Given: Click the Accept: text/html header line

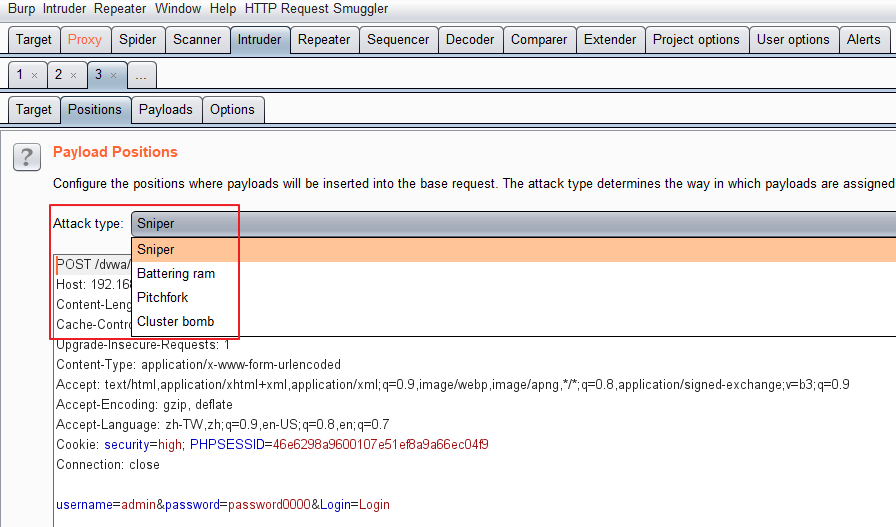Looking at the screenshot, I should click(x=453, y=385).
